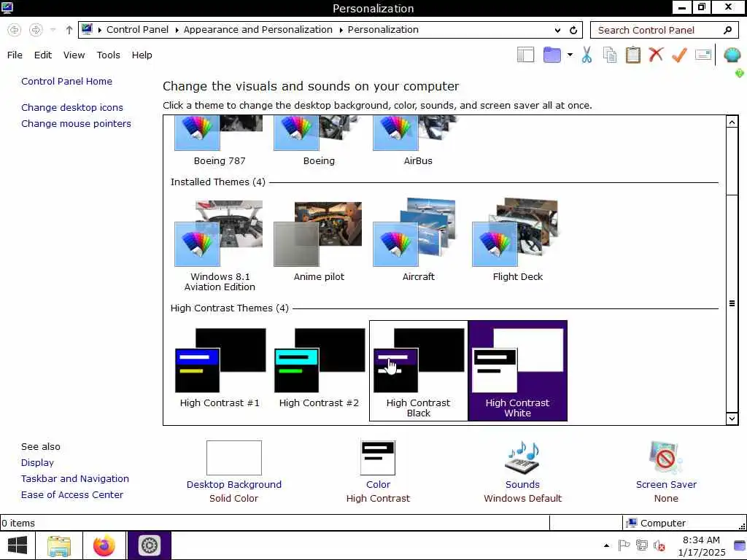Image resolution: width=747 pixels, height=560 pixels.
Task: Expand the folder icon dropdown arrow
Action: coord(570,55)
